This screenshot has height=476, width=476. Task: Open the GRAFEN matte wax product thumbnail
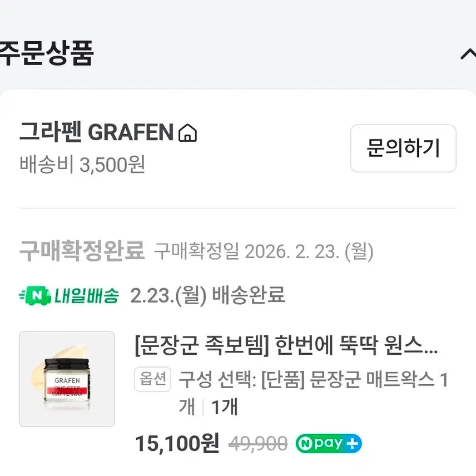(x=67, y=379)
